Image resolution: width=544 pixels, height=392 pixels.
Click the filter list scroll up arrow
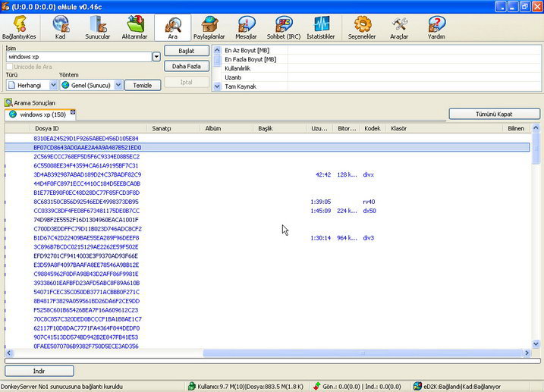pyautogui.click(x=217, y=50)
